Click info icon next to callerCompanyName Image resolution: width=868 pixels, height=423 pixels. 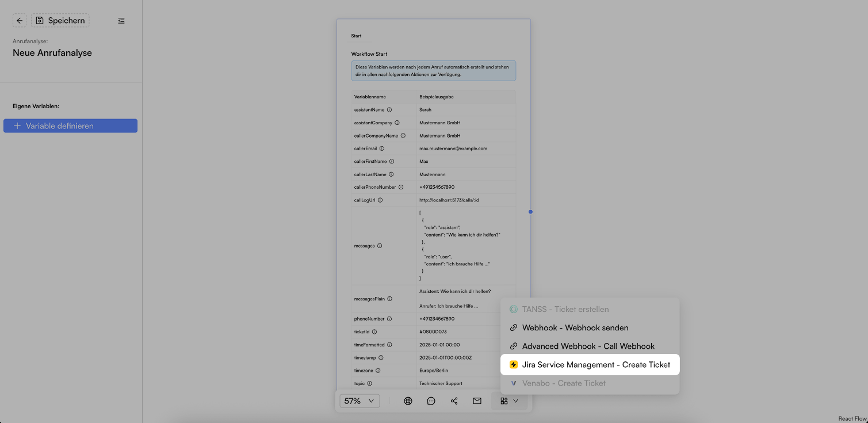click(403, 136)
